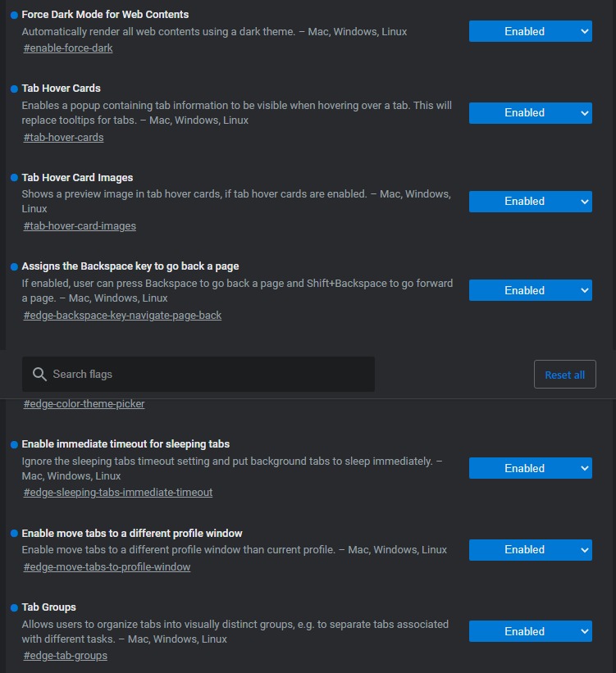Open Force Dark Mode Enabled dropdown
The width and height of the screenshot is (616, 673).
[531, 31]
